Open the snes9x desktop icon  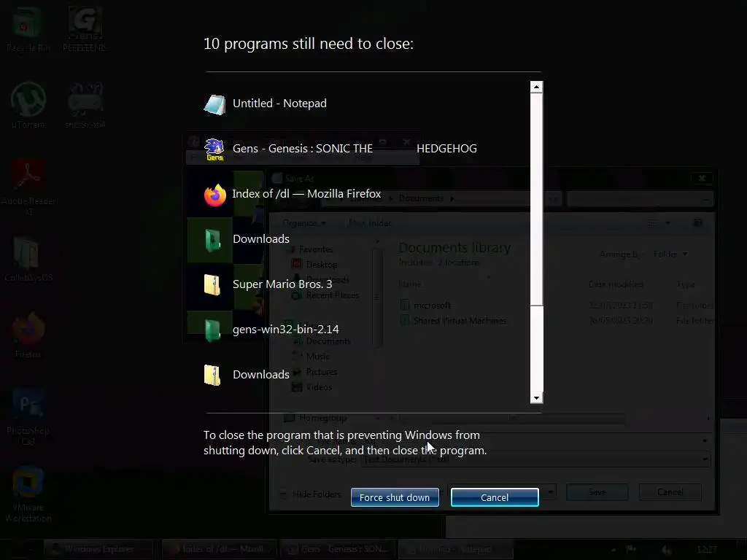pyautogui.click(x=85, y=106)
